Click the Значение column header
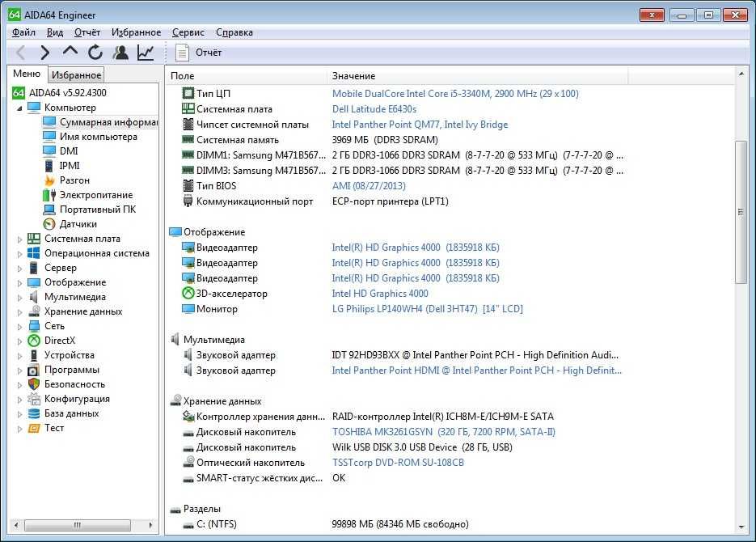Screen dimensions: 756x542 tap(477, 76)
